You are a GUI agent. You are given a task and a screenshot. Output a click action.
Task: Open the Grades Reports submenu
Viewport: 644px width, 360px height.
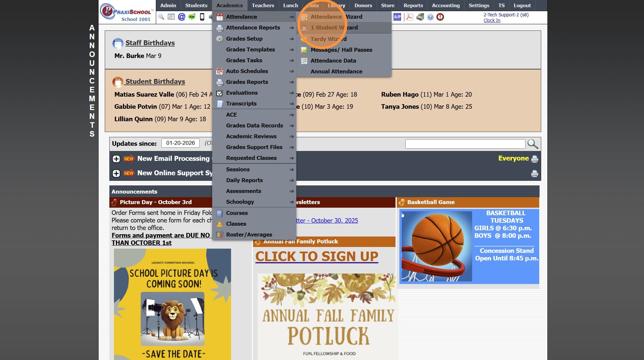point(247,82)
